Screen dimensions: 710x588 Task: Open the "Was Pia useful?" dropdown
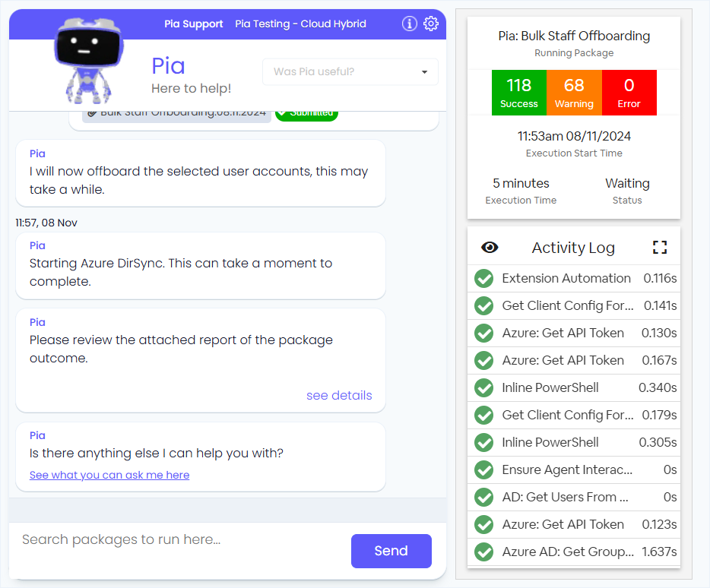click(x=350, y=71)
